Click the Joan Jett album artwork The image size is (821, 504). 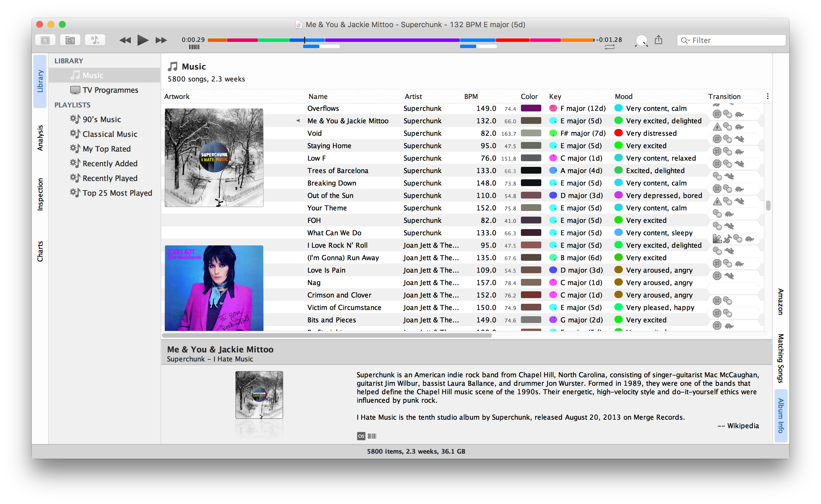(214, 288)
